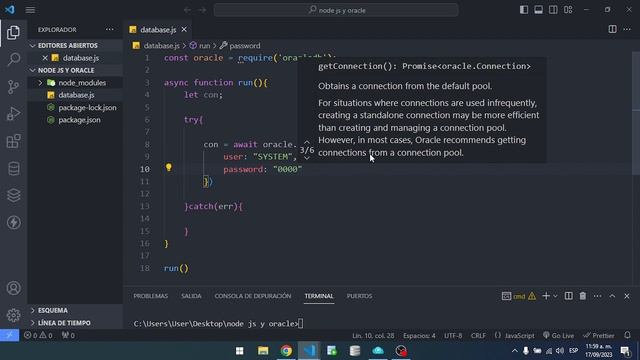Image resolution: width=640 pixels, height=360 pixels.
Task: Open package-lock.json in the file tree
Action: click(87, 108)
